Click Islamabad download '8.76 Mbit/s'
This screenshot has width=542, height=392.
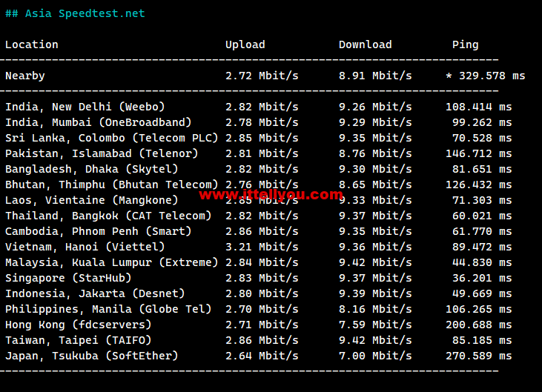click(x=375, y=153)
